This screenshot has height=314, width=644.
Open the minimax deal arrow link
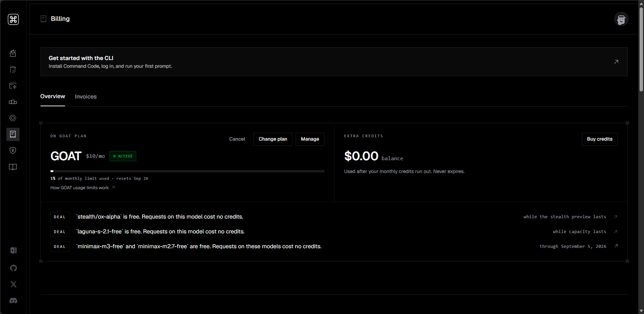pyautogui.click(x=616, y=246)
